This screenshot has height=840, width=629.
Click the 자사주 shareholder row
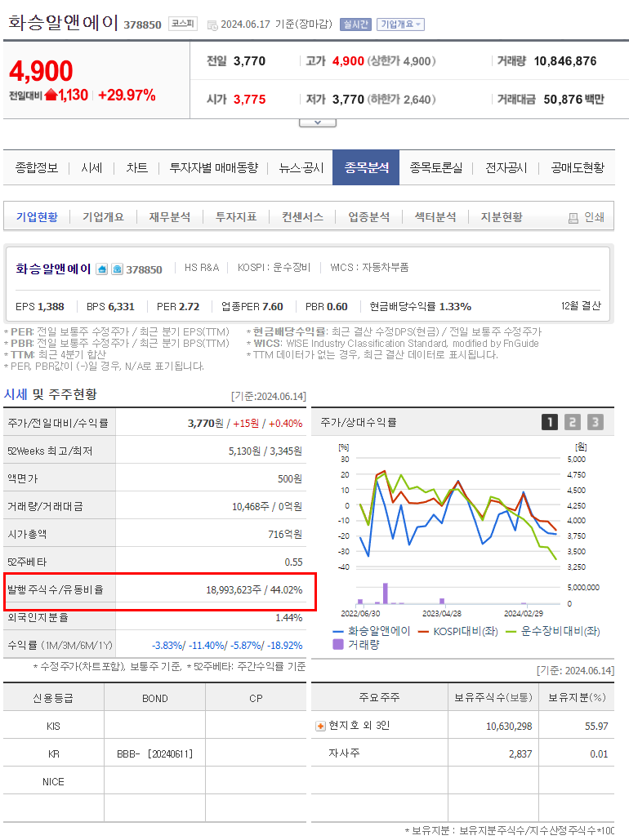[x=463, y=753]
